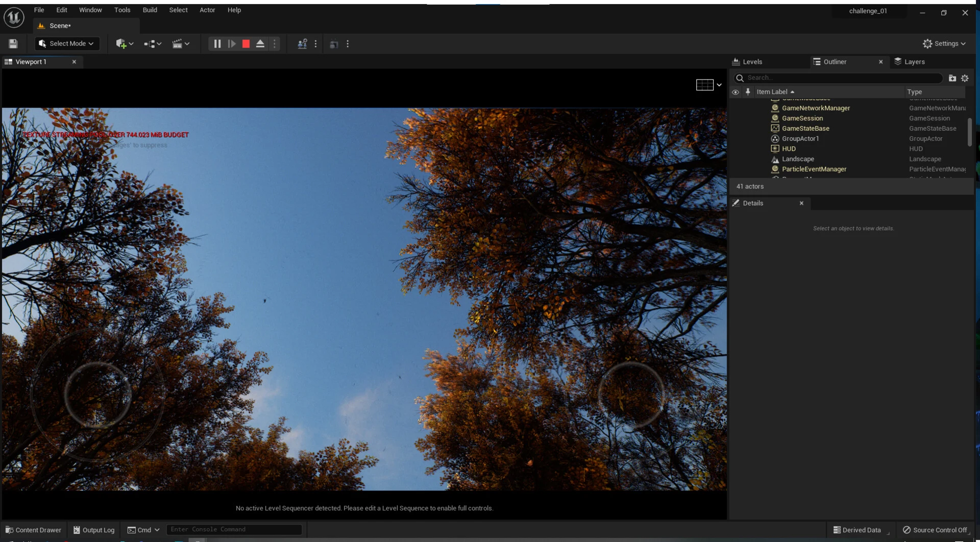Open the Build menu
The height and width of the screenshot is (542, 980).
[150, 10]
